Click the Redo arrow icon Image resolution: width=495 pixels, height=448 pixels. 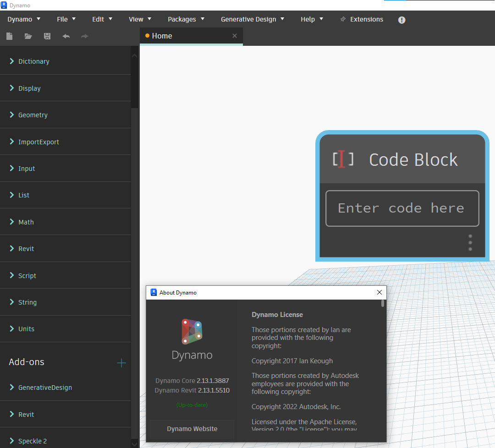pyautogui.click(x=84, y=36)
